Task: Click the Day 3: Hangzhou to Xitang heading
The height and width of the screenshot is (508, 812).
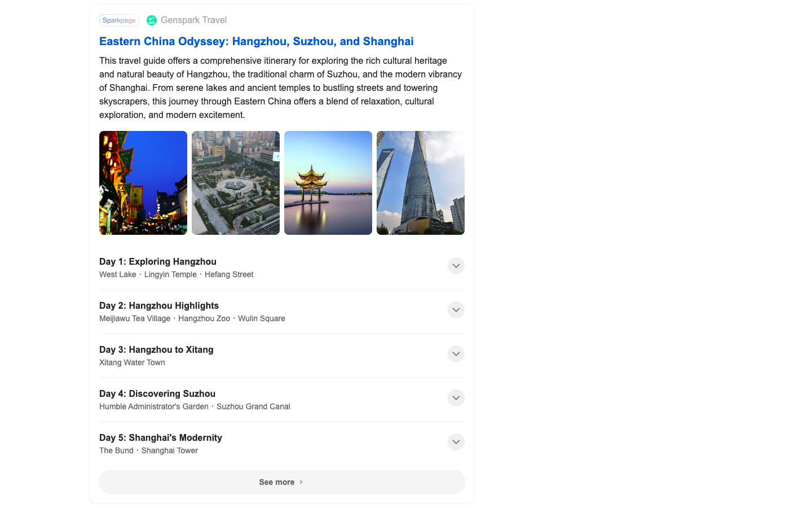Action: click(x=156, y=349)
